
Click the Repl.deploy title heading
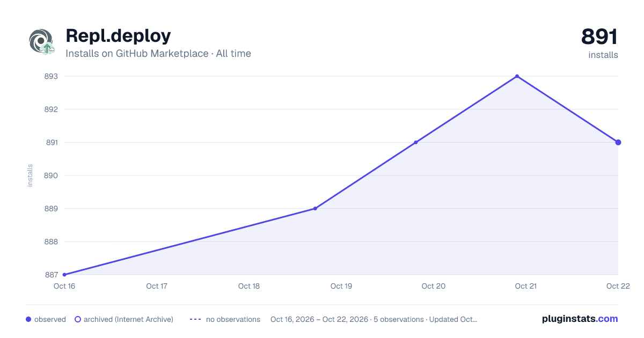point(118,35)
